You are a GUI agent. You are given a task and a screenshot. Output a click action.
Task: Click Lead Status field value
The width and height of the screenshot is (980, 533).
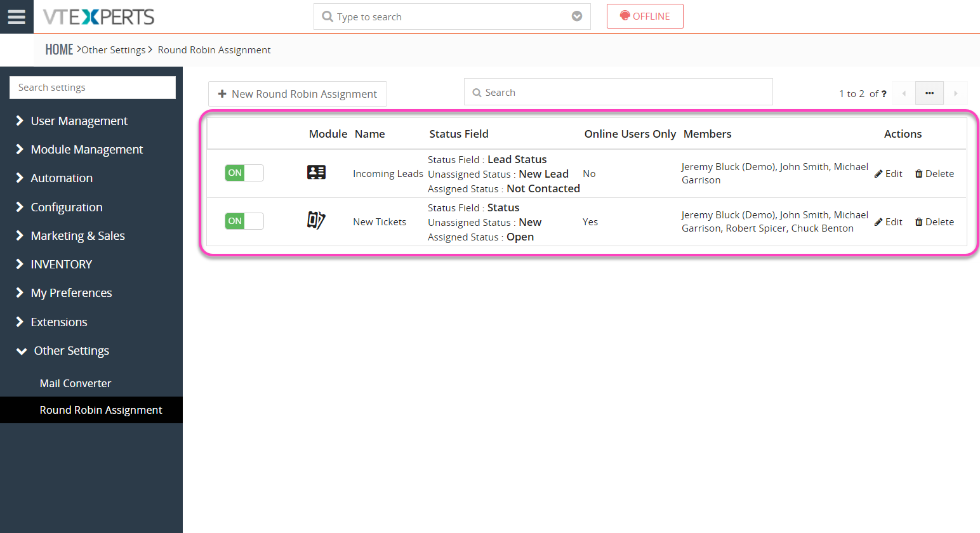click(517, 159)
